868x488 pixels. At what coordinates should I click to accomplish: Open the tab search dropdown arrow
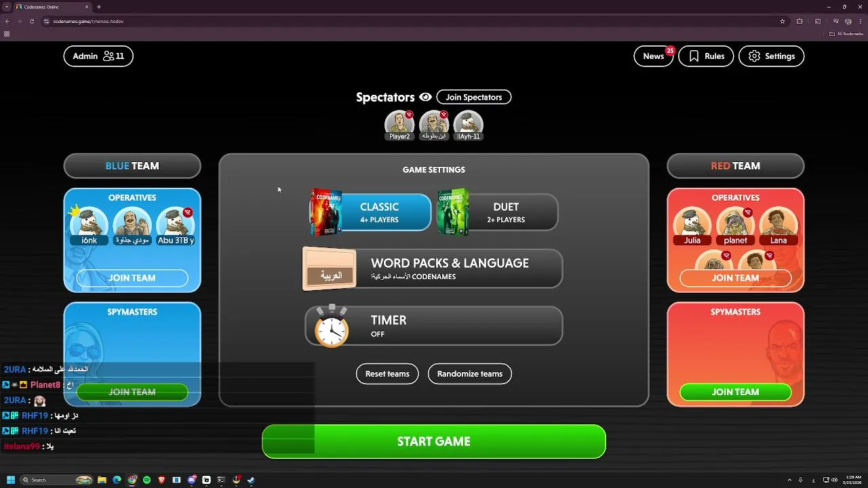point(6,7)
